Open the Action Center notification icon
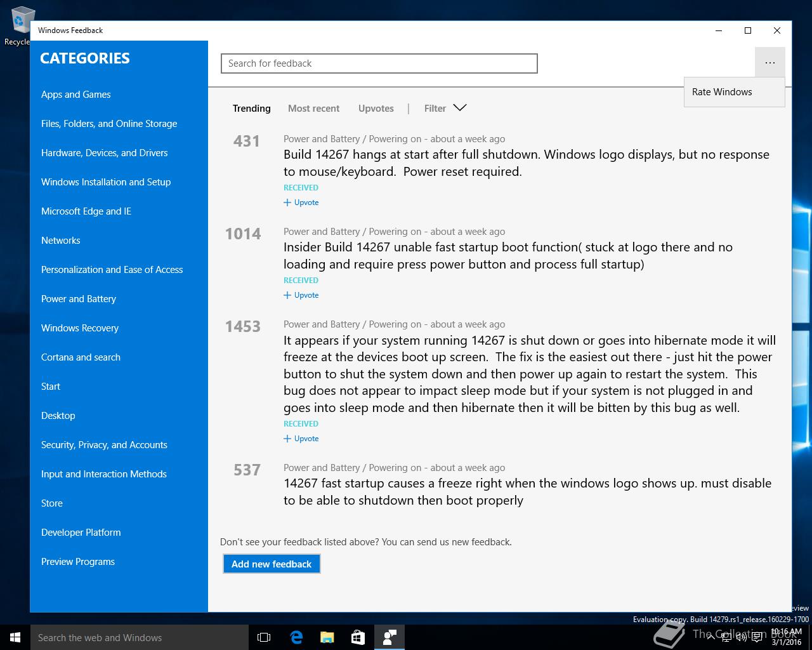 pos(757,637)
